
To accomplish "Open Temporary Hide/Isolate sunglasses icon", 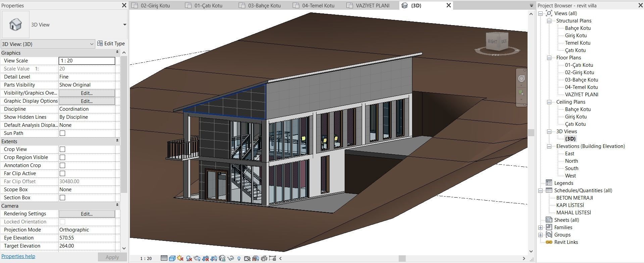I will (231, 258).
